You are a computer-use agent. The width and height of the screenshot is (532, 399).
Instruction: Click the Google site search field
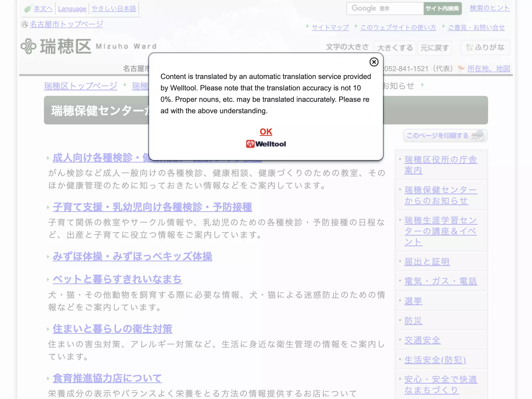(385, 9)
